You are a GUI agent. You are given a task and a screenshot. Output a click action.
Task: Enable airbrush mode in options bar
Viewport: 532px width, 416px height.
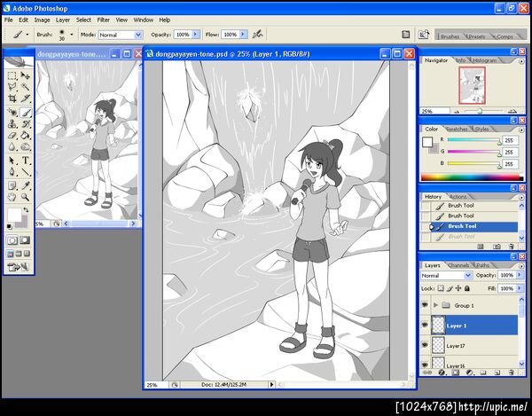257,35
